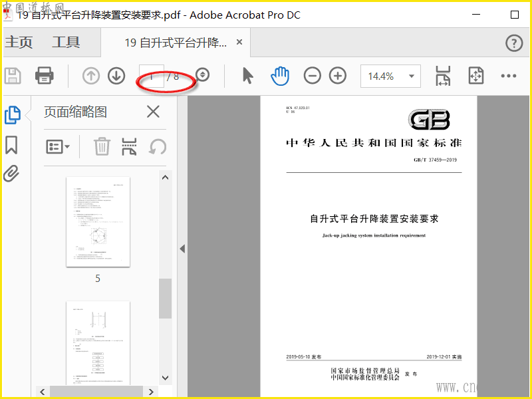Click the Fit full page icon
This screenshot has height=399, width=532.
[x=476, y=76]
